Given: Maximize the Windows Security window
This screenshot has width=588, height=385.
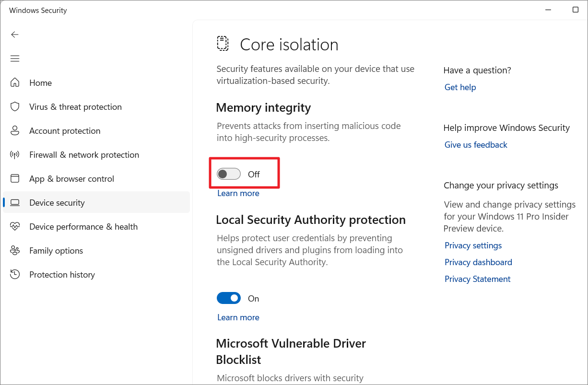Looking at the screenshot, I should pyautogui.click(x=576, y=10).
